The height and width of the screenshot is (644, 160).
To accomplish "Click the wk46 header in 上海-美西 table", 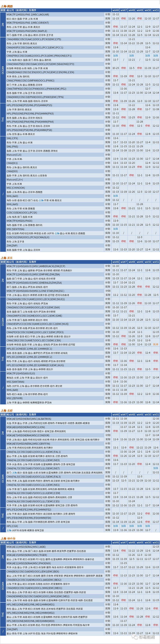I will pos(116,10).
